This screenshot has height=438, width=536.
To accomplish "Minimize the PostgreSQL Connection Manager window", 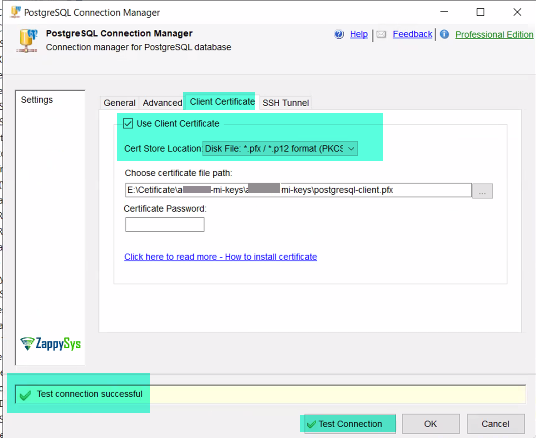I will pos(444,12).
